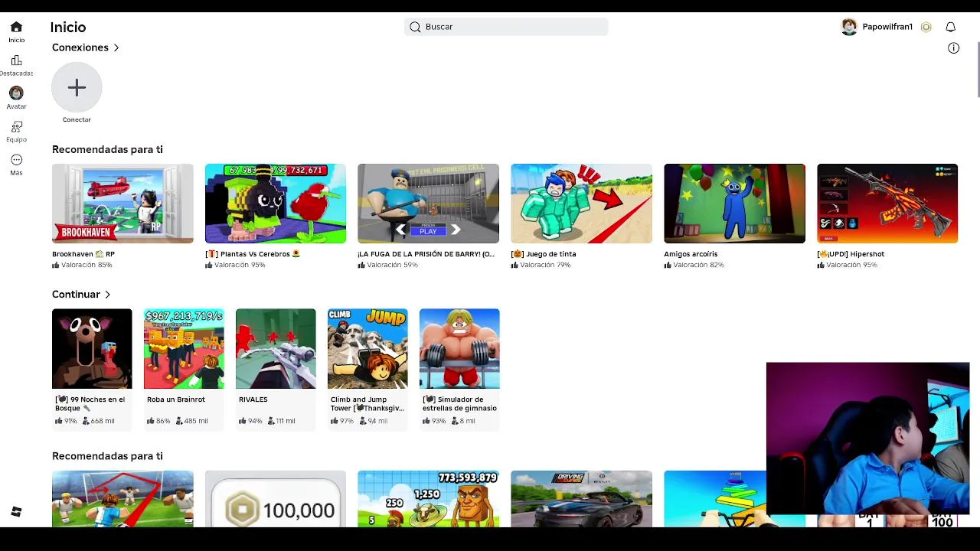
Task: Click the RIVALES title text
Action: click(x=253, y=399)
